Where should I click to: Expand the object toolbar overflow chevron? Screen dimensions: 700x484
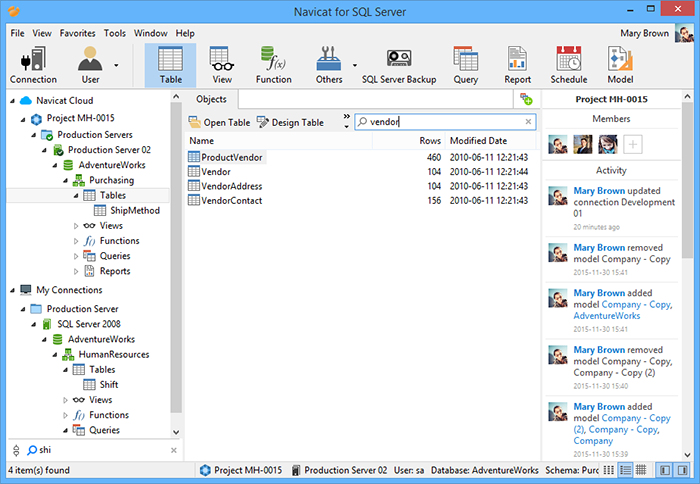pyautogui.click(x=346, y=121)
